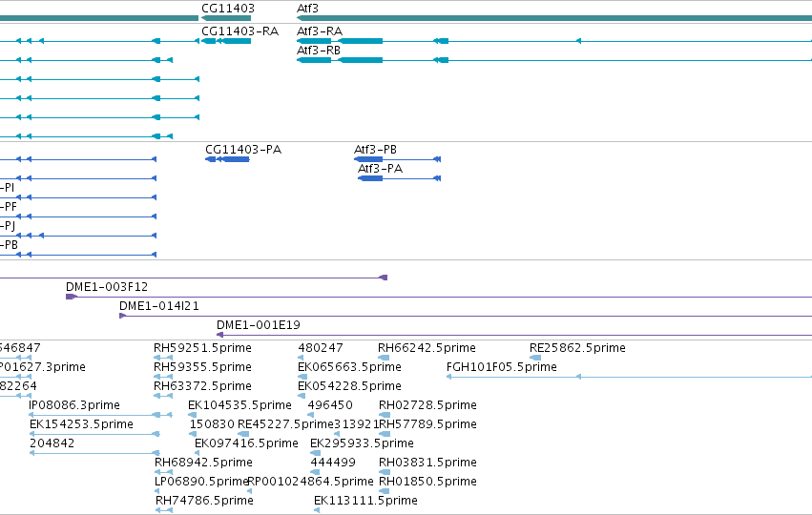The image size is (812, 515).
Task: Select the Atf3-PA protein label
Action: click(x=380, y=169)
